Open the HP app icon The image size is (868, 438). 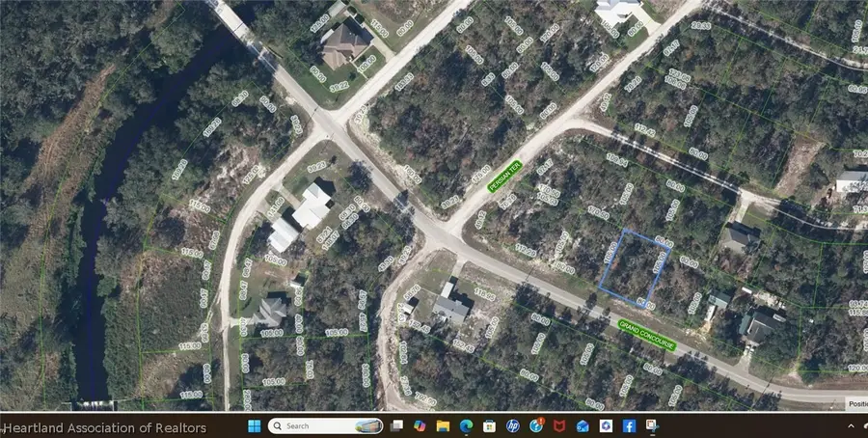click(513, 425)
